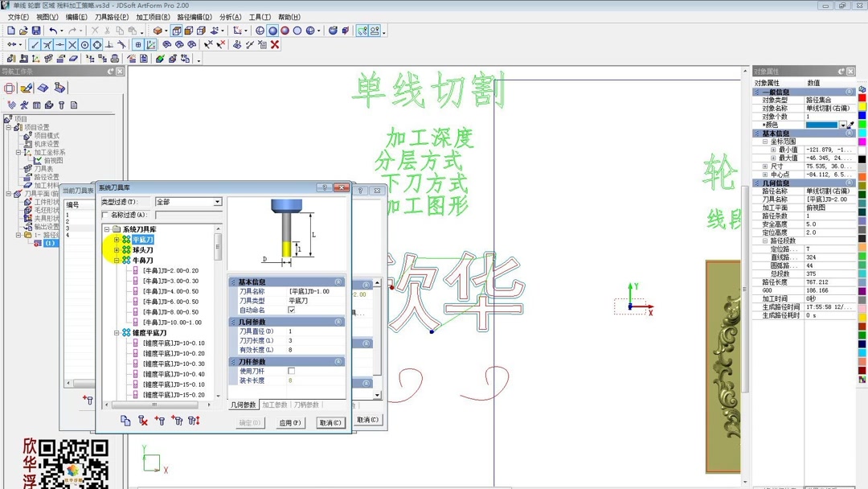Expand the 平底刀 node in the tool tree

pos(117,240)
